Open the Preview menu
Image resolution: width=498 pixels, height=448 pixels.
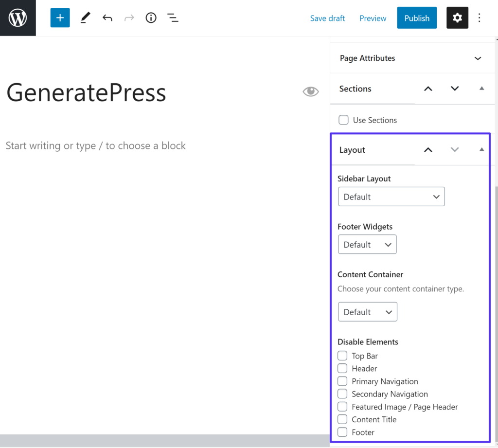[373, 18]
